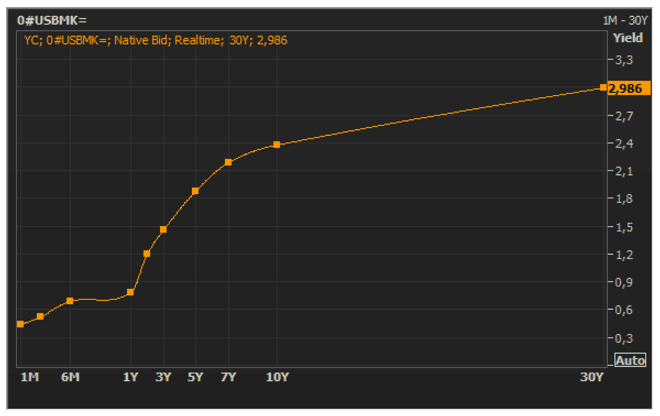Click the 2,1 yield axis label
The image size is (660, 416).
click(x=624, y=171)
